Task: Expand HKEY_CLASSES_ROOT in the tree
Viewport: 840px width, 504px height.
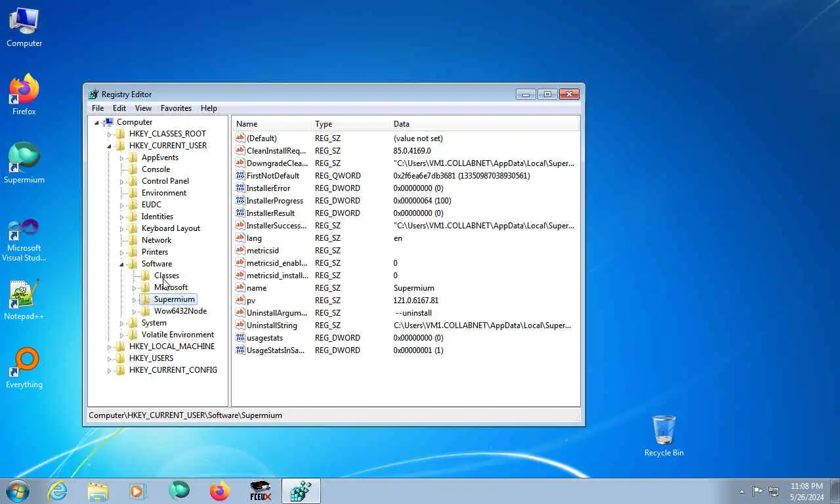Action: 110,134
